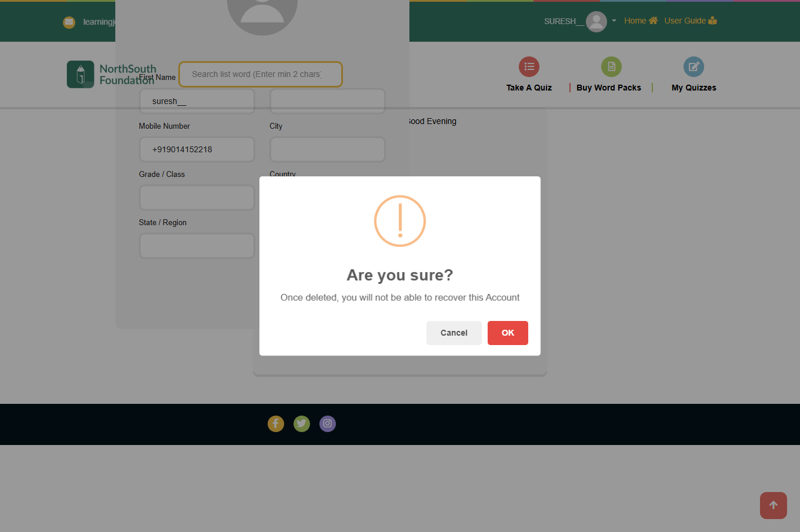Click the Buy Word Packs document icon
The image size is (800, 532).
pyautogui.click(x=611, y=67)
